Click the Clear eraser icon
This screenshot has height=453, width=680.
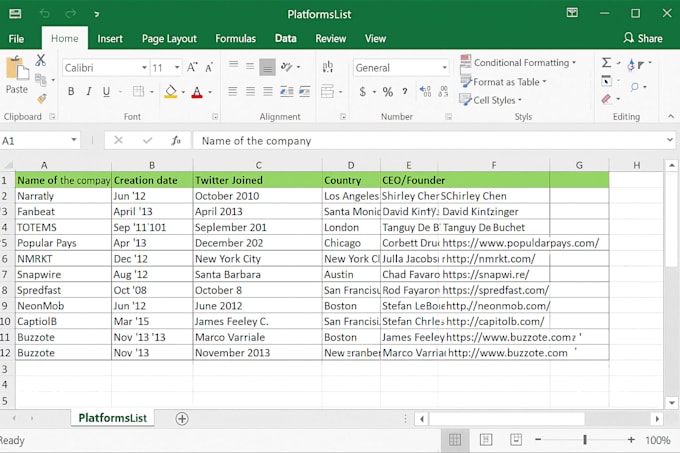606,99
